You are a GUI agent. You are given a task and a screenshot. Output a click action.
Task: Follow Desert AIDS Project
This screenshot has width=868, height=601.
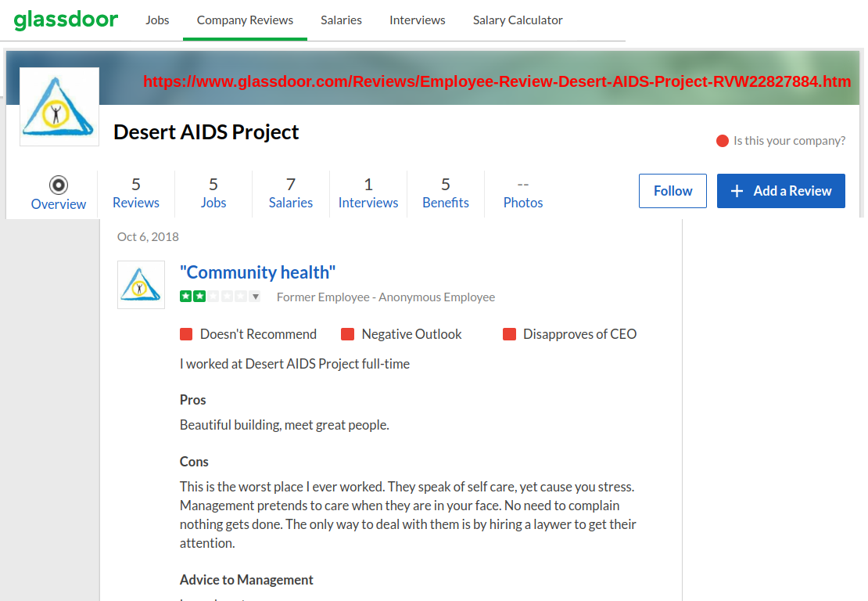click(673, 191)
